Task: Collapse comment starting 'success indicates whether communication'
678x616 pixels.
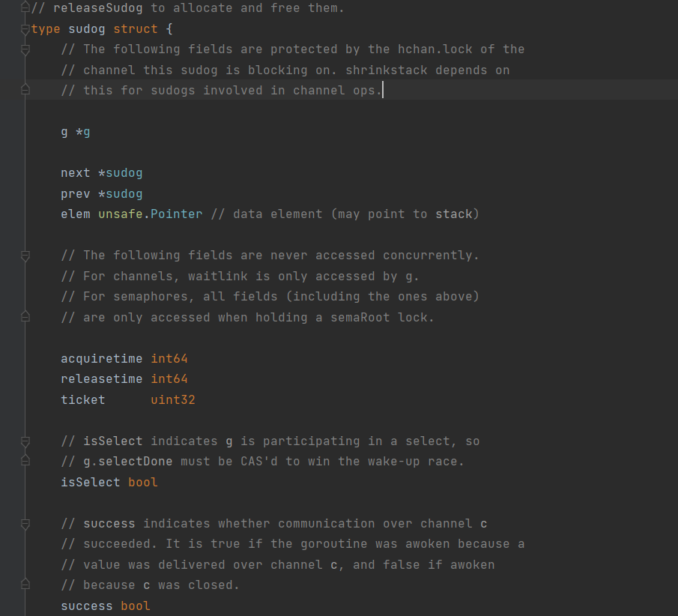Action: tap(25, 524)
